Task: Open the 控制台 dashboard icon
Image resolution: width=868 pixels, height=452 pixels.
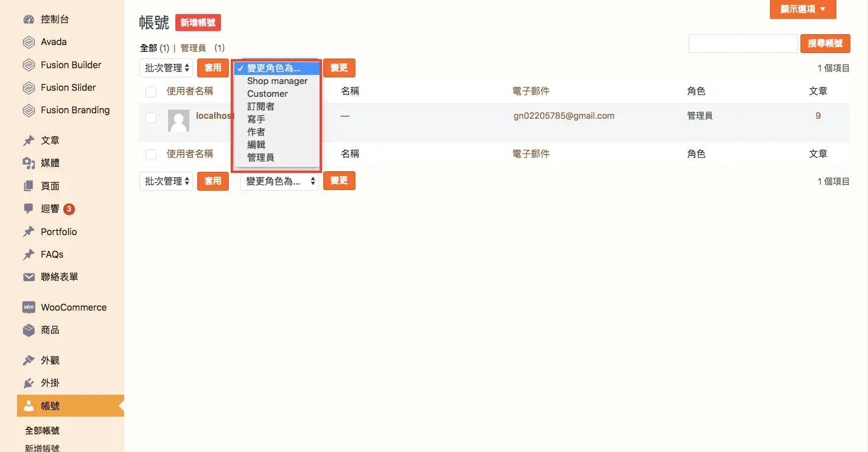Action: click(x=29, y=19)
